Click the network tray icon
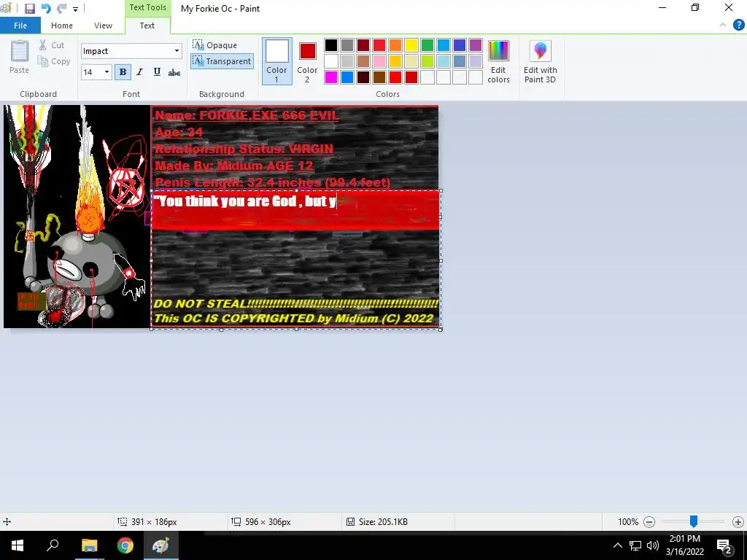The height and width of the screenshot is (560, 747). (635, 545)
